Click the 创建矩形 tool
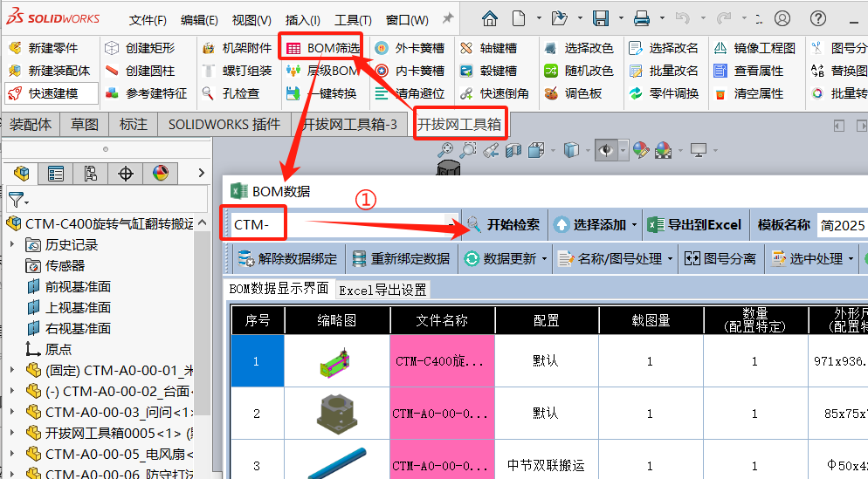The image size is (868, 479). pyautogui.click(x=140, y=48)
